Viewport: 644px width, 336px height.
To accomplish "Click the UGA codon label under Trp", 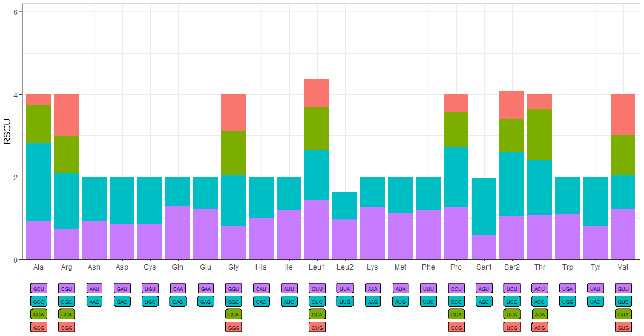I will (x=568, y=289).
